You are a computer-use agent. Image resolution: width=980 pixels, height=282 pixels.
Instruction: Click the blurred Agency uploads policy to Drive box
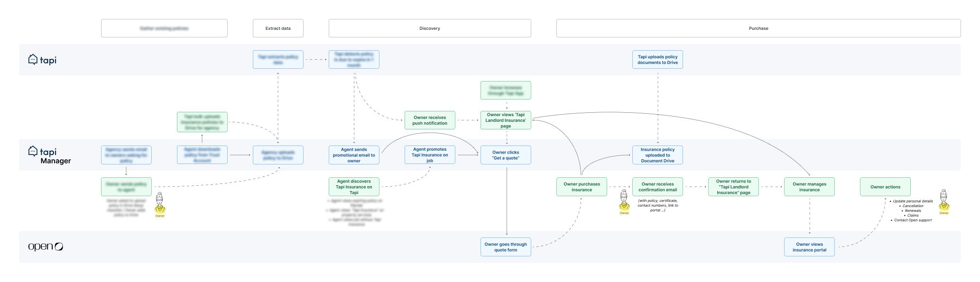(278, 155)
